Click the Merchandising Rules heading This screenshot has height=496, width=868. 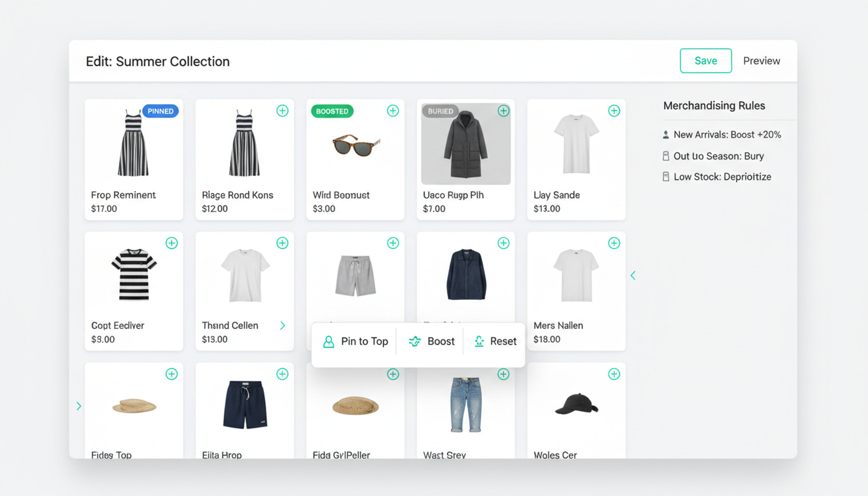[x=714, y=106]
